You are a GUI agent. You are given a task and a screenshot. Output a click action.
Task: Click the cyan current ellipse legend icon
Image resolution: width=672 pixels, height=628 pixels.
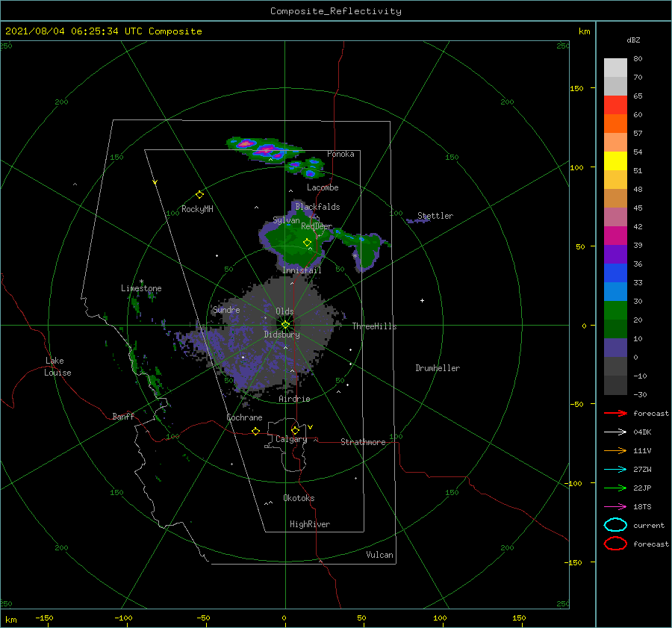(x=615, y=525)
